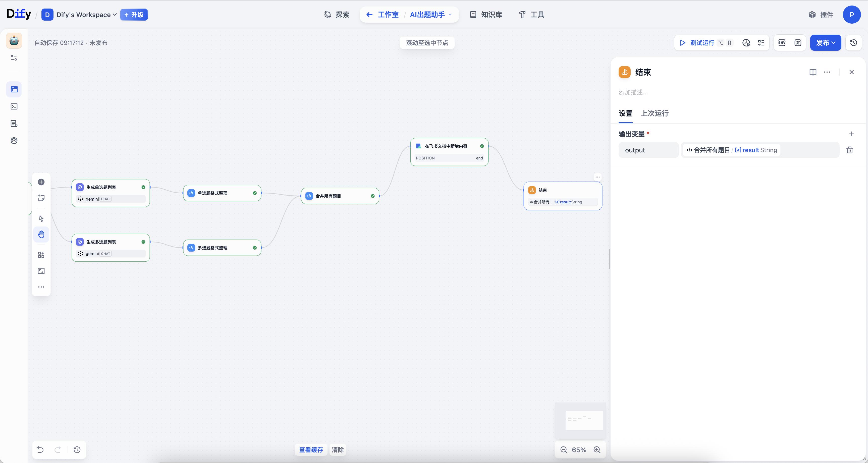
Task: Open the 知识库 menu item
Action: [486, 15]
